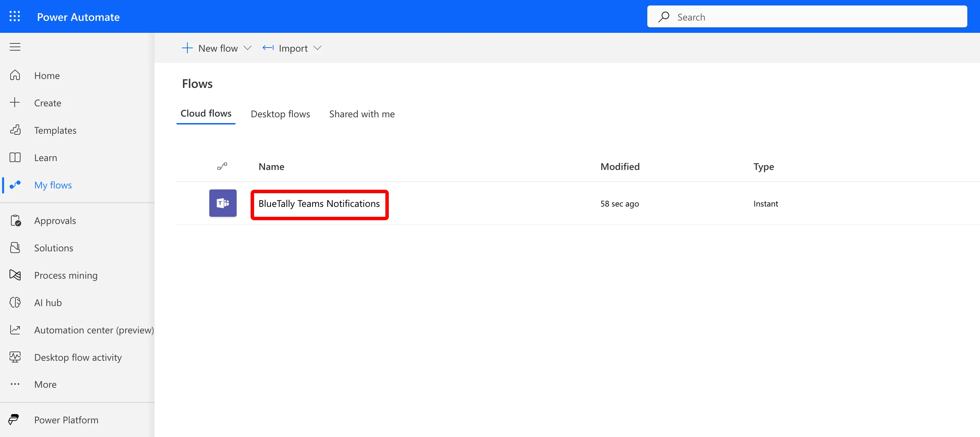Click into the Search input field
The width and height of the screenshot is (980, 437).
807,16
